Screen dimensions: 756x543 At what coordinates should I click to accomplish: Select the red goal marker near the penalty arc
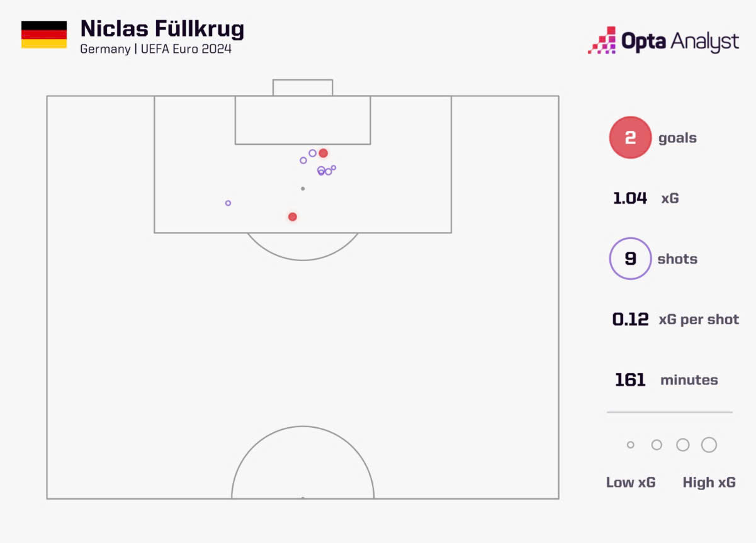click(x=292, y=216)
